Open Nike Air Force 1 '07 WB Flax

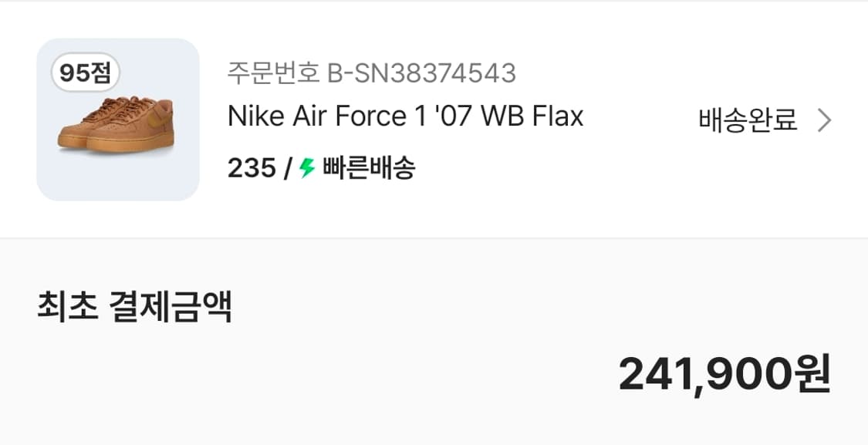click(405, 116)
